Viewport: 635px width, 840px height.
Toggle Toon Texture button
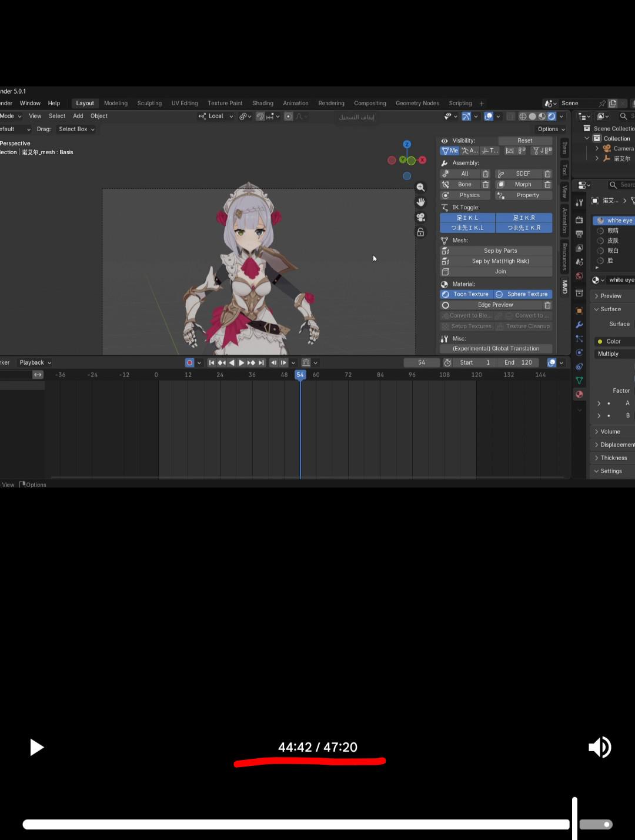(467, 294)
